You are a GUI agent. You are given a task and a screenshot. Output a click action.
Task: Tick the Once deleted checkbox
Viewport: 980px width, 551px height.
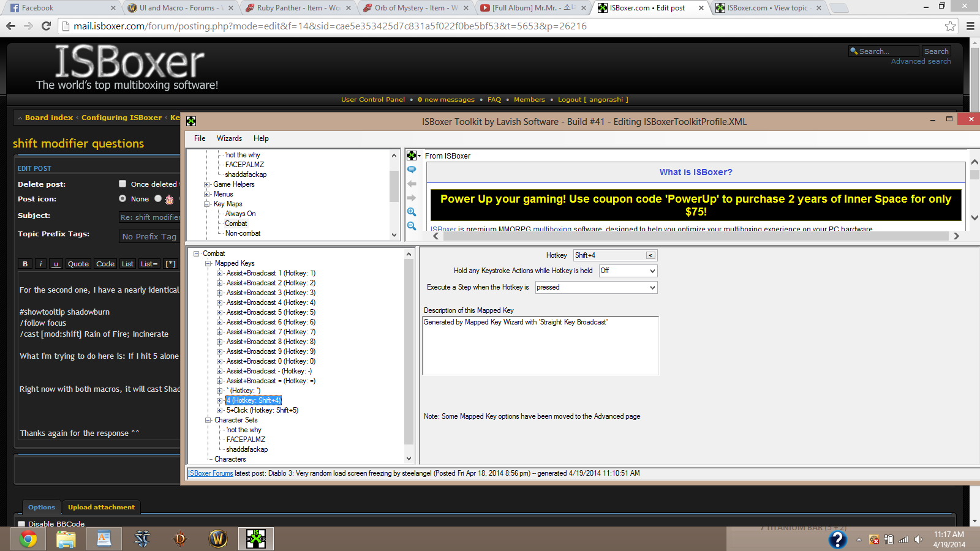click(123, 184)
